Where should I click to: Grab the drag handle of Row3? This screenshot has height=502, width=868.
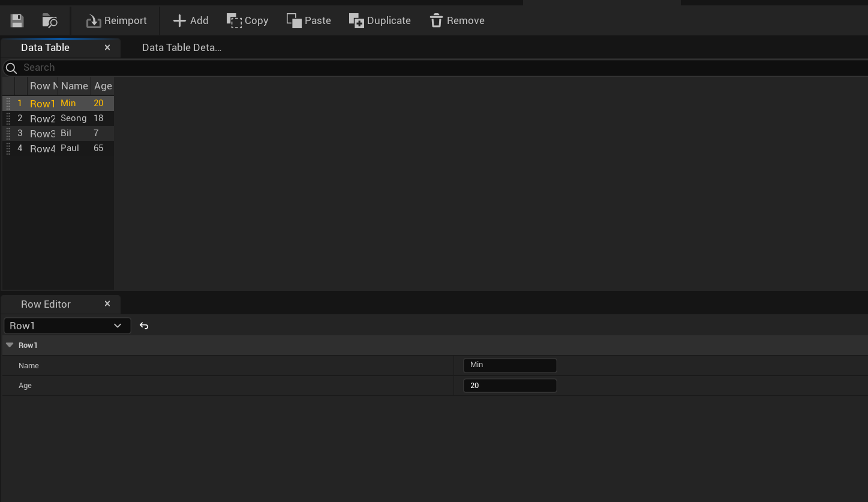coord(8,134)
